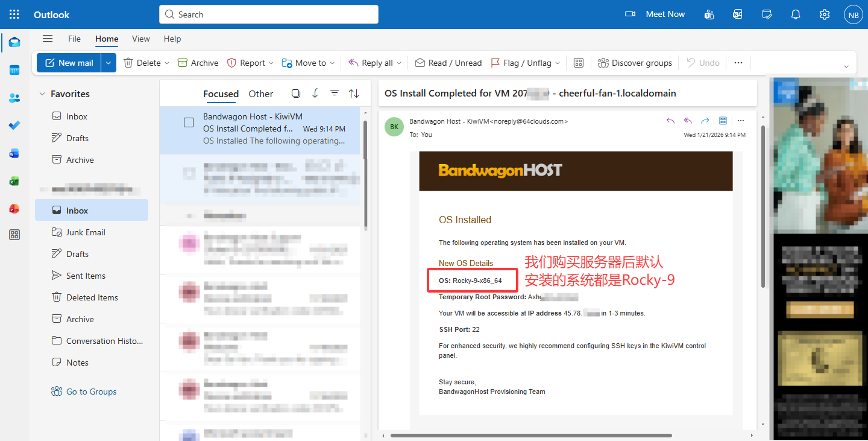Click the Reply arrow in email header
Viewport: 868px width, 441px height.
pyautogui.click(x=670, y=121)
